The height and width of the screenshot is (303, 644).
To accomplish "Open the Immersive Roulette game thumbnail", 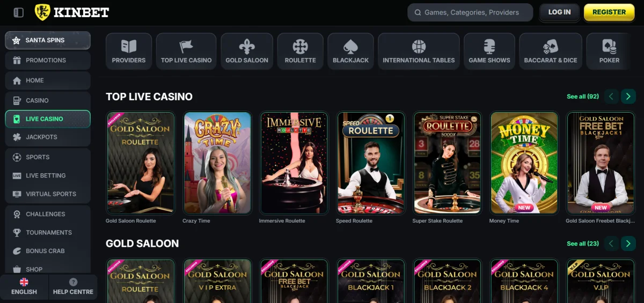I will 294,163.
